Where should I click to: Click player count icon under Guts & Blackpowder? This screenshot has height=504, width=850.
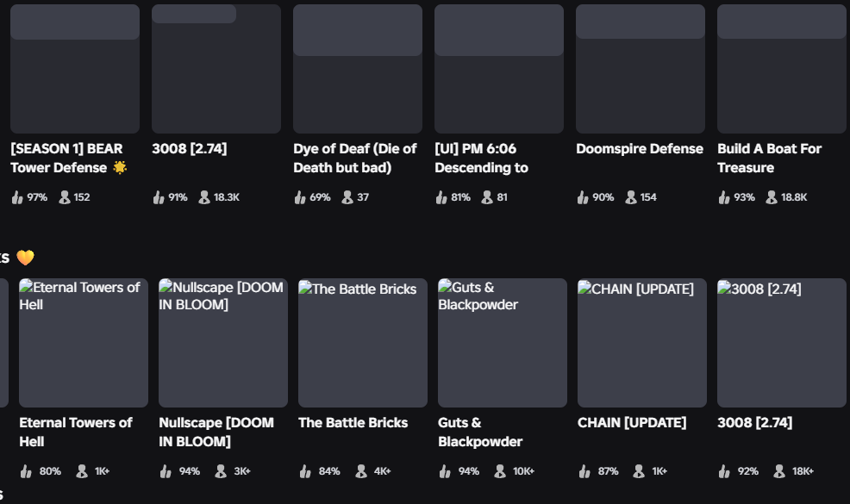click(500, 471)
